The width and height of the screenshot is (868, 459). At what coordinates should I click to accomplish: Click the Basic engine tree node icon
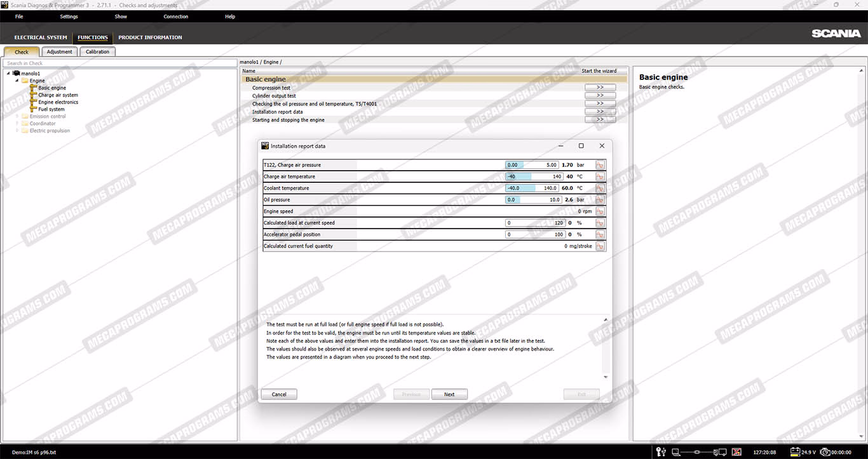click(34, 88)
